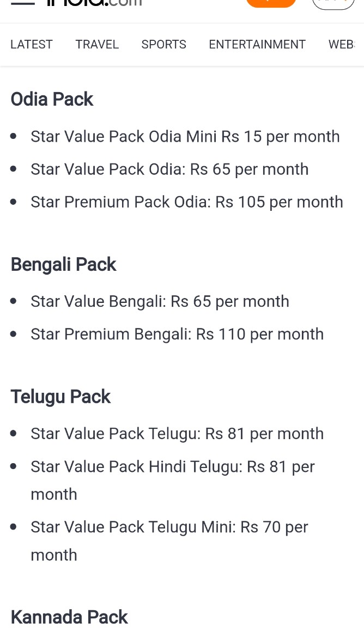This screenshot has height=644, width=364.
Task: Switch to the LATEST tab
Action: point(32,45)
